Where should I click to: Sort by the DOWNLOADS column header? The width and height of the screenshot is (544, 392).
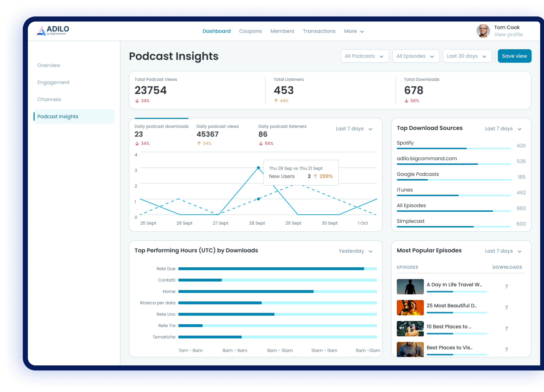[507, 267]
